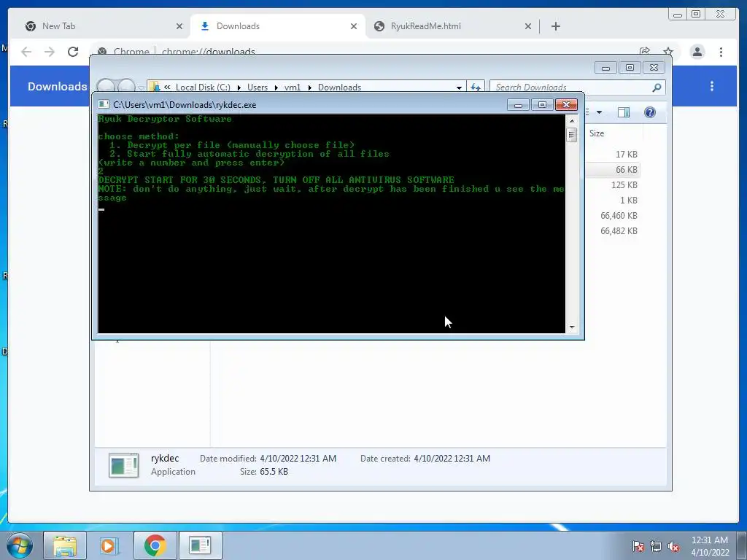This screenshot has width=747, height=560.
Task: Click Local Disk (C:) in the breadcrumb
Action: coord(203,87)
